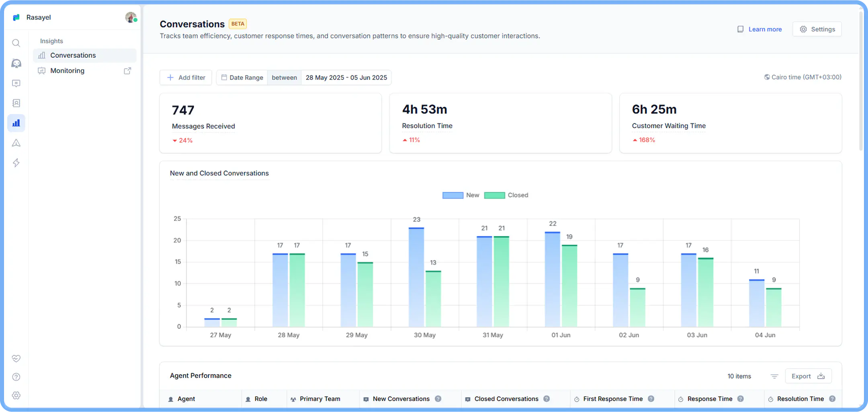868x412 pixels.
Task: Open the broadcast campaigns arrow icon
Action: [16, 143]
